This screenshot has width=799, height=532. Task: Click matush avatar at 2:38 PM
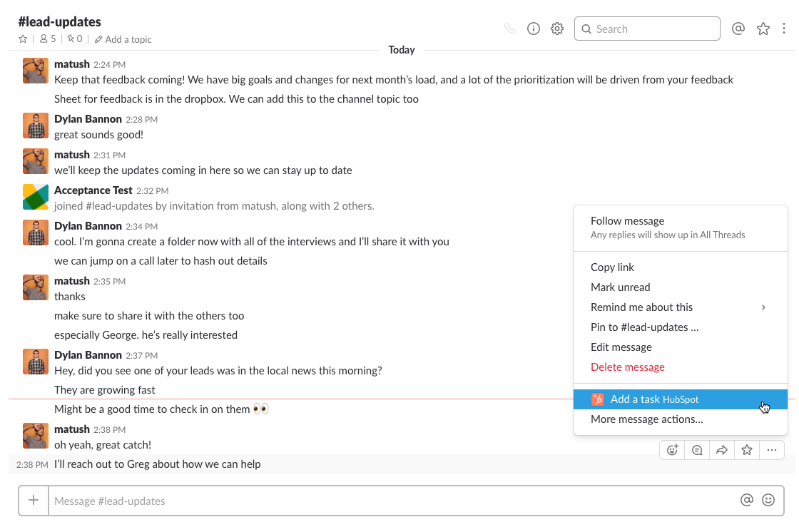pos(36,436)
